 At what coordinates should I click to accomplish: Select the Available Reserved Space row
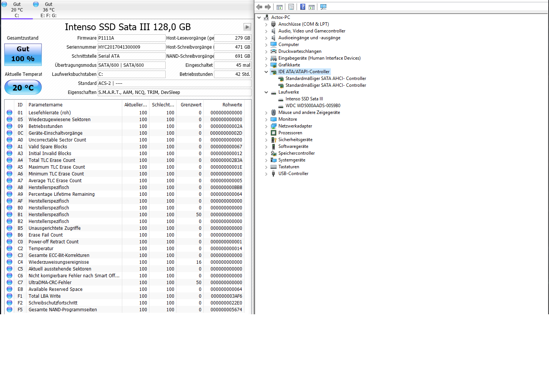point(125,289)
